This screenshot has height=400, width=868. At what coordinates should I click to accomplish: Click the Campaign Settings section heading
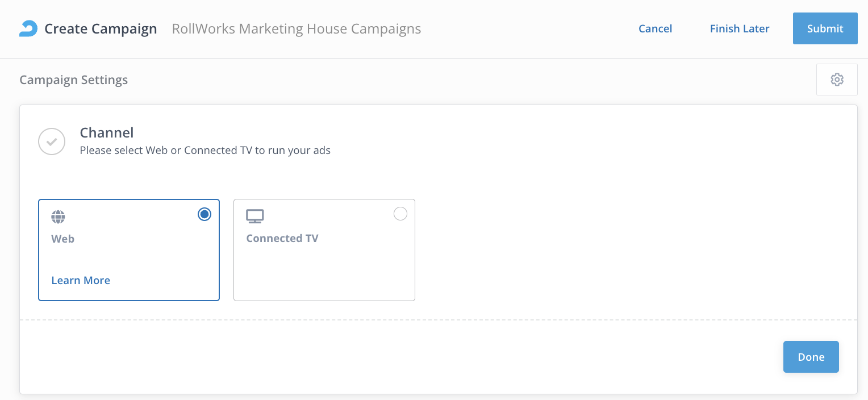click(x=73, y=80)
